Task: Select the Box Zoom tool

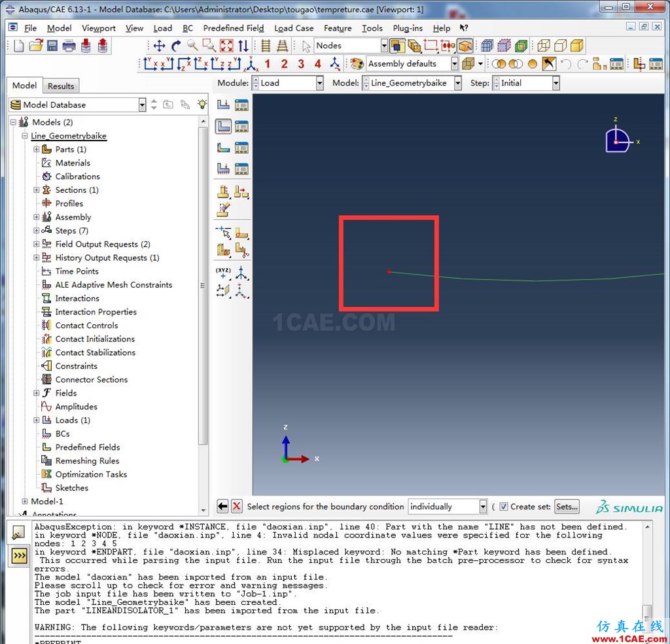Action: click(x=209, y=45)
